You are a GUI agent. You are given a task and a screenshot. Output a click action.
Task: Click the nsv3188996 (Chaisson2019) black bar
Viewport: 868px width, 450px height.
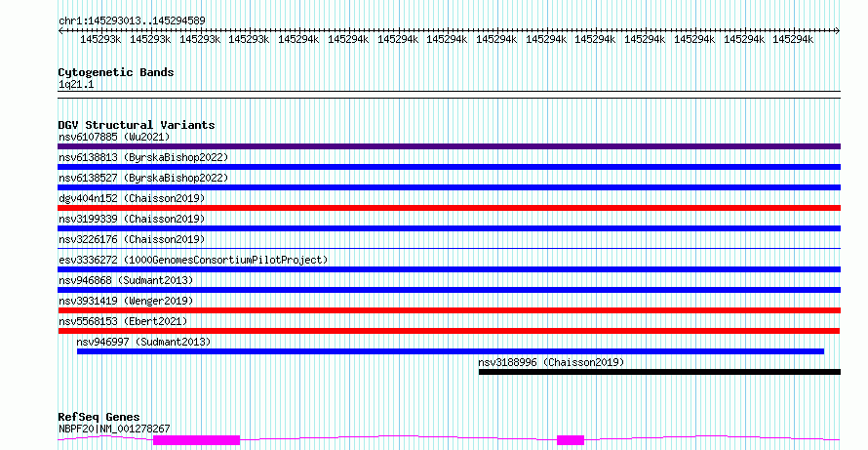(x=660, y=372)
